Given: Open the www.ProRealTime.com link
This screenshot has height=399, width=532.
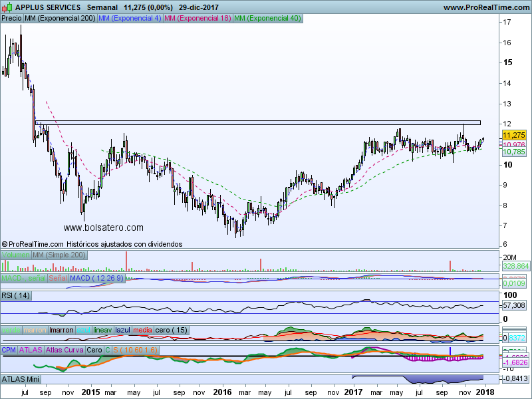Looking at the screenshot, I should tap(486, 7).
